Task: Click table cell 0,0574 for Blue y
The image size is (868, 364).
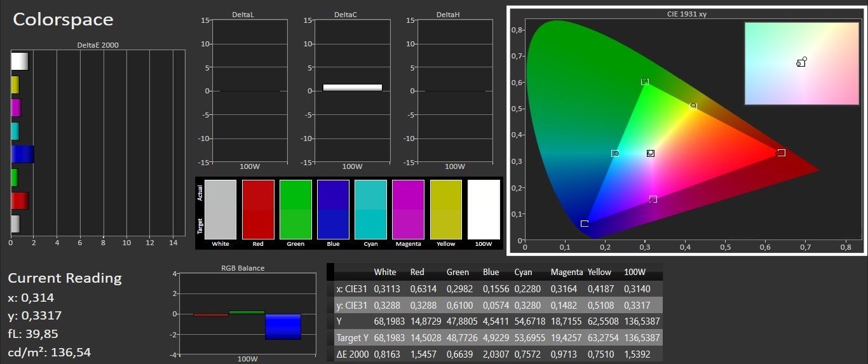Action: [495, 305]
